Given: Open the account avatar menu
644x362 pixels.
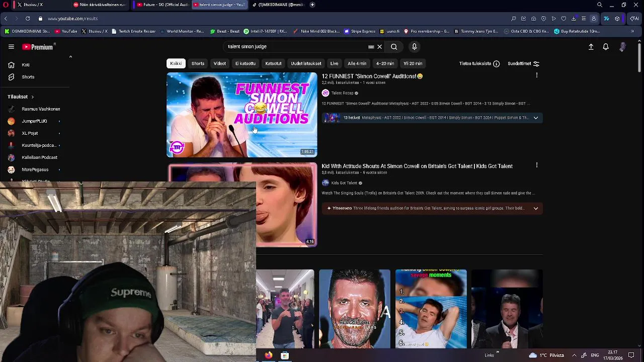Looking at the screenshot, I should [623, 47].
